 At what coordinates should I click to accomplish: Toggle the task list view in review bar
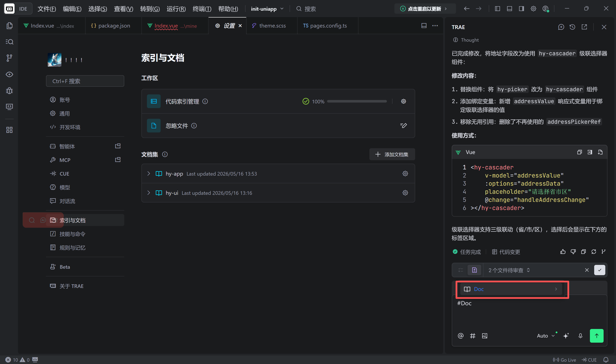(461, 270)
